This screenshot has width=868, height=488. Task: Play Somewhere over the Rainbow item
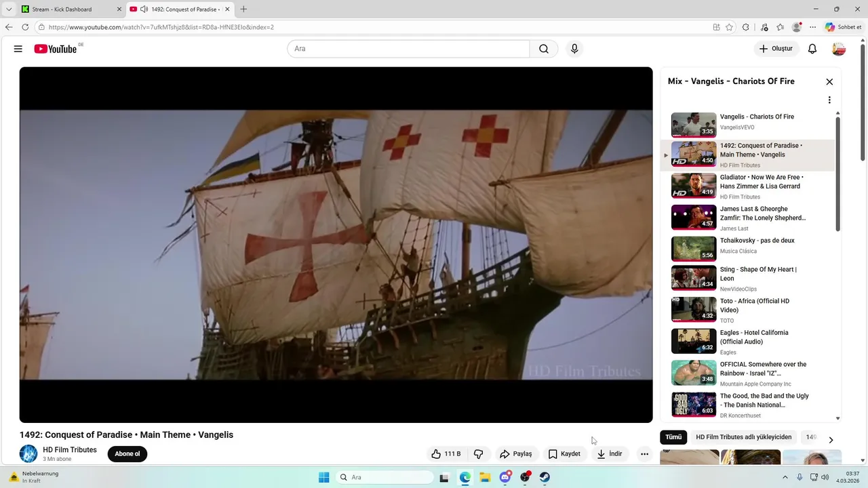coord(748,373)
